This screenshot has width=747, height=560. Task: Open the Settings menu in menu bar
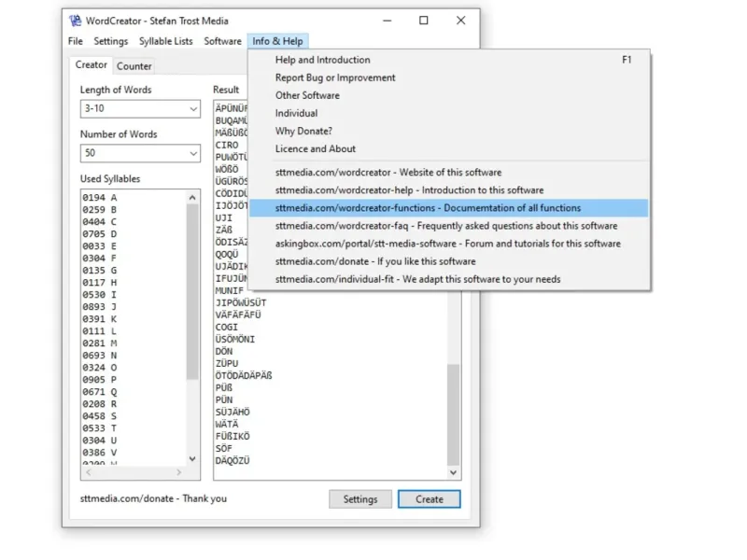111,41
